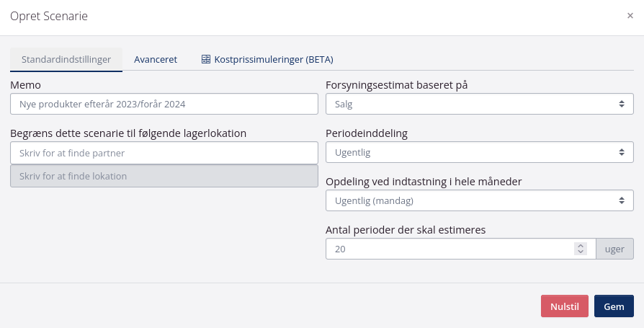Viewport: 644px width, 328px height.
Task: Focus the Memo text field
Action: coord(164,105)
